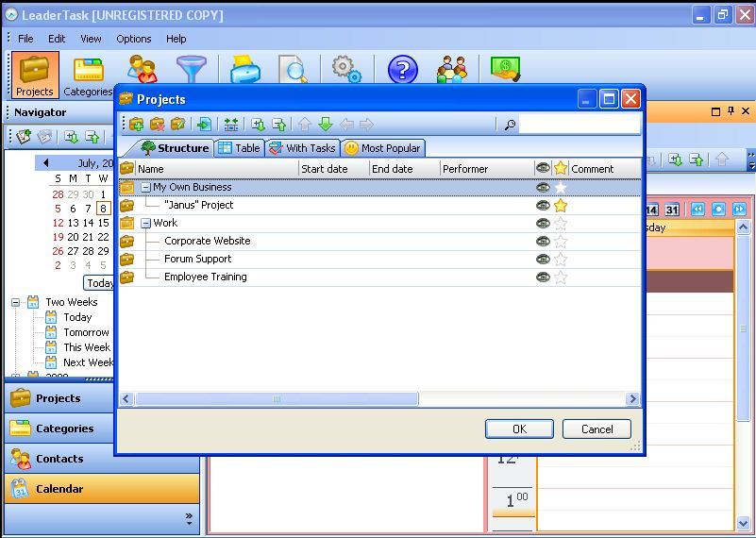Open Categories from the main toolbar
The height and width of the screenshot is (538, 756).
tap(88, 76)
